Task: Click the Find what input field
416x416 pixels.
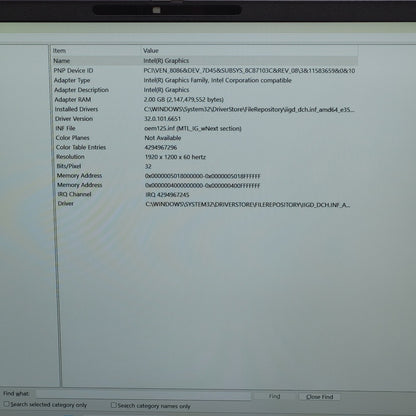Action: click(143, 395)
